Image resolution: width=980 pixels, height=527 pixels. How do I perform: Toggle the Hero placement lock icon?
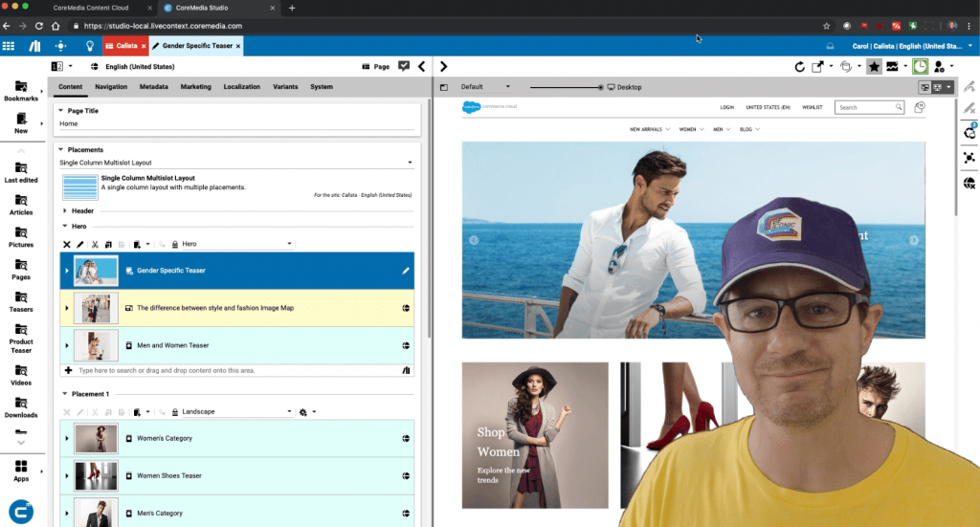(175, 244)
